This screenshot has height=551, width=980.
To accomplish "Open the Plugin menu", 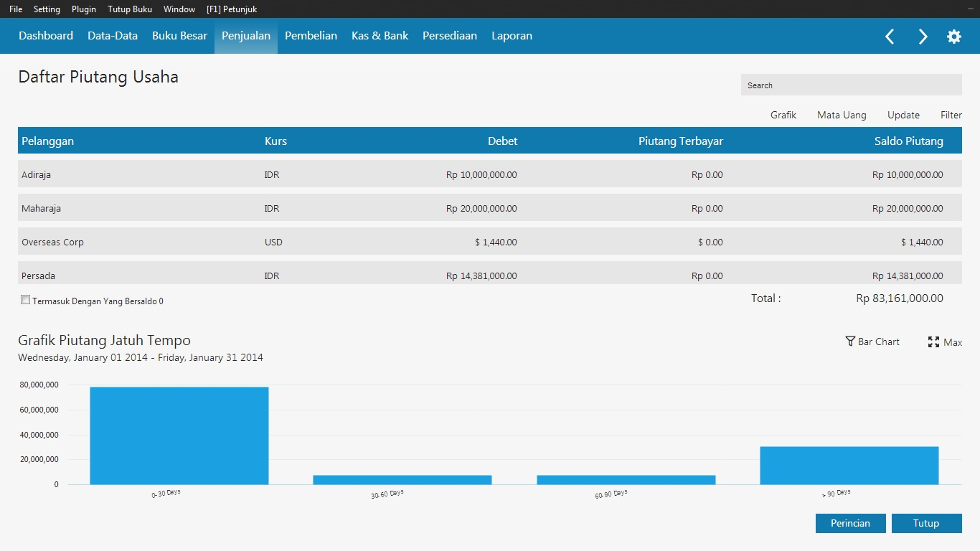I will pyautogui.click(x=84, y=9).
